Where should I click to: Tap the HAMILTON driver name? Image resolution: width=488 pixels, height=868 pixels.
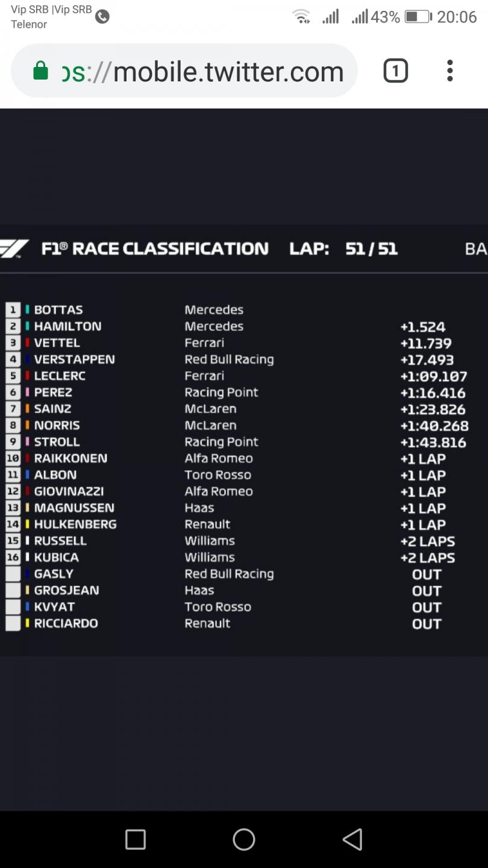pyautogui.click(x=67, y=326)
